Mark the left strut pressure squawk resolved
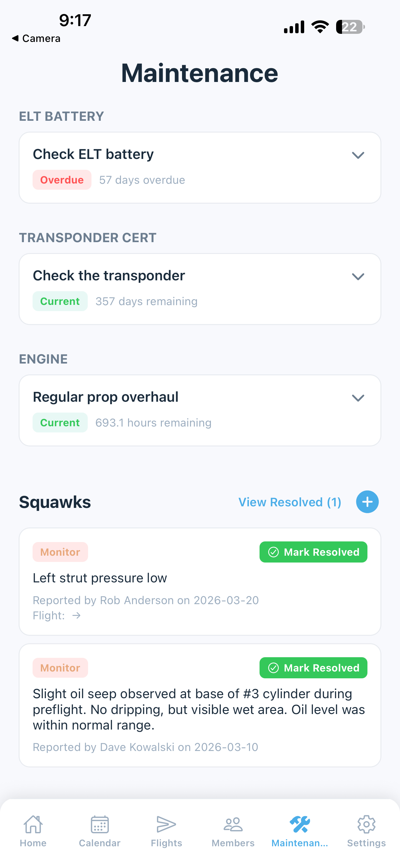 pyautogui.click(x=313, y=552)
